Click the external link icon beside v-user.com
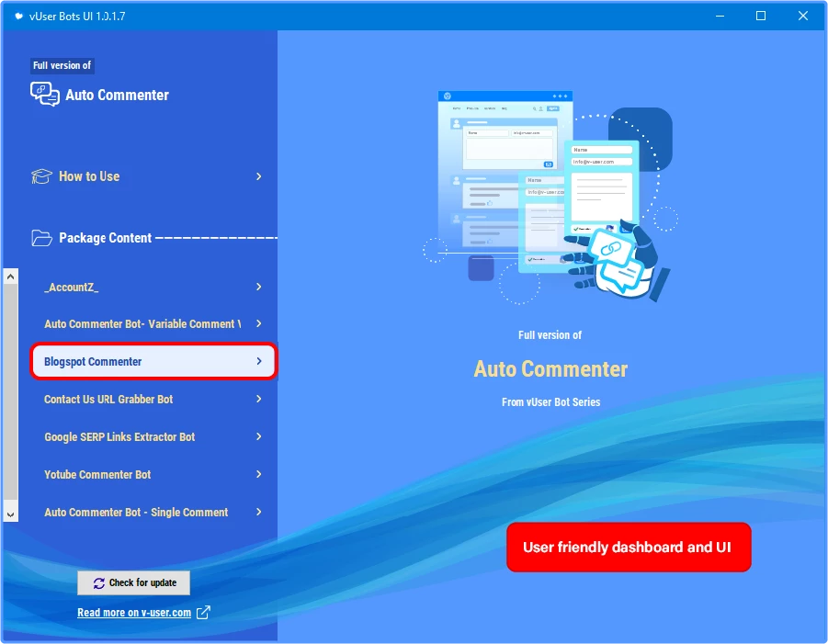The image size is (828, 644). 203,613
